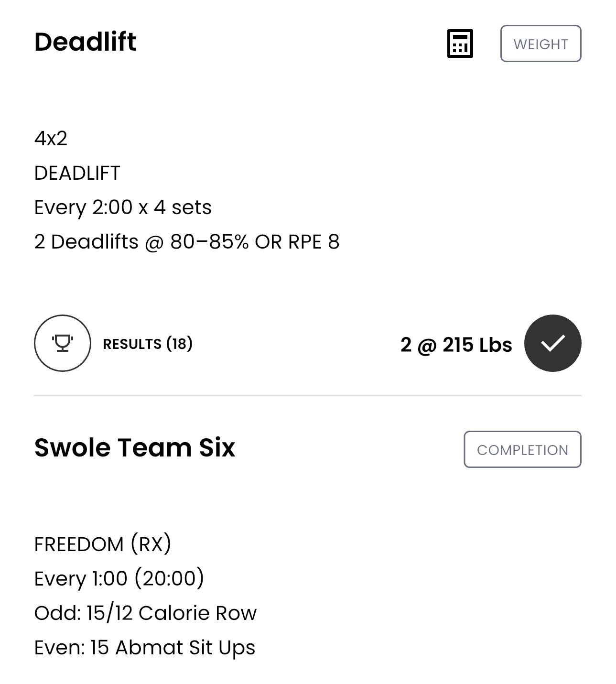The width and height of the screenshot is (616, 684).
Task: Select the Swole Team Six workout heading
Action: click(135, 448)
